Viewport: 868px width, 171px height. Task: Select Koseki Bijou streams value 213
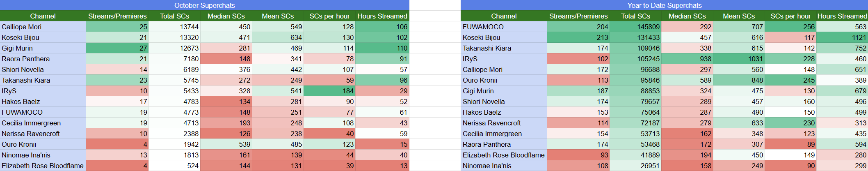click(578, 37)
